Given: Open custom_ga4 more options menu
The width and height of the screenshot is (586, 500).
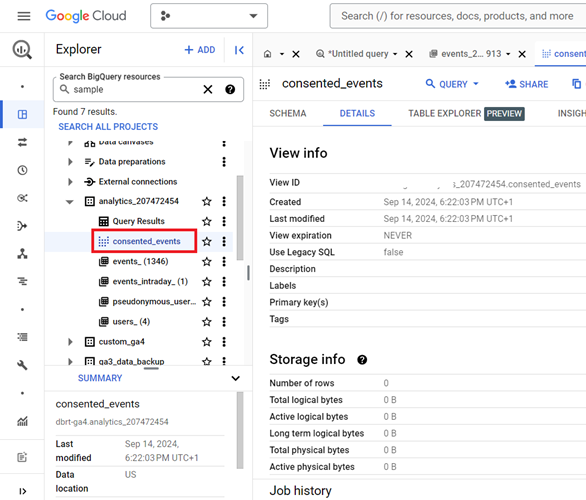Looking at the screenshot, I should [224, 342].
